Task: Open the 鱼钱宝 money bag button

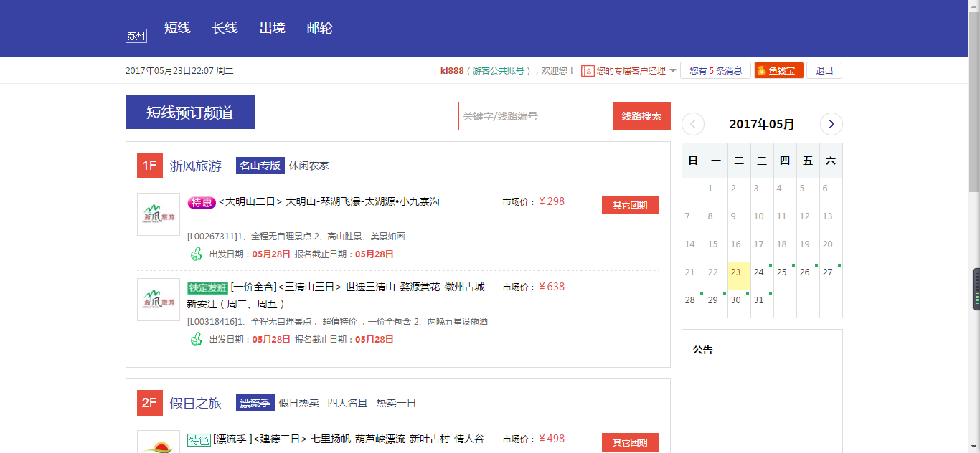Action: point(778,70)
